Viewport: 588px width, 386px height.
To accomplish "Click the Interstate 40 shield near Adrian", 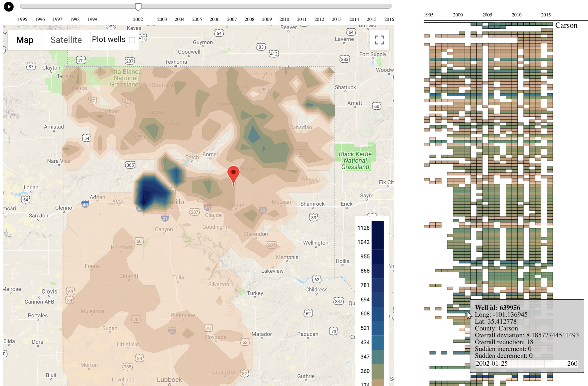I will [85, 204].
